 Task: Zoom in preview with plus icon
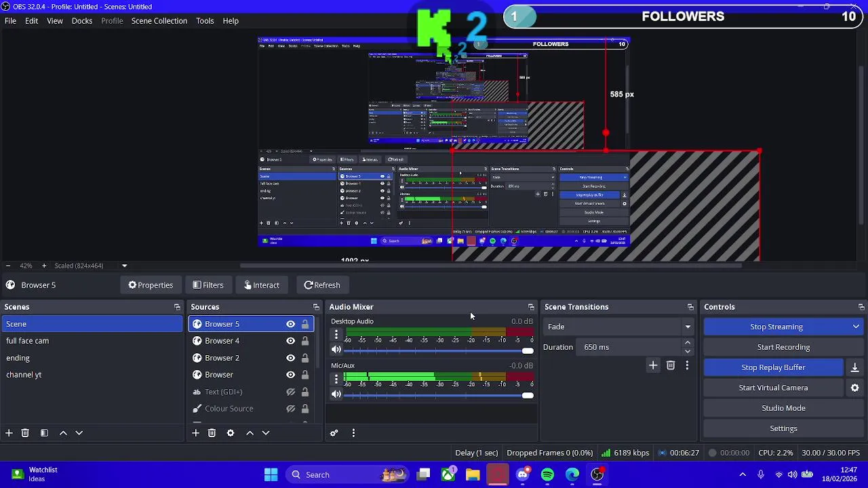(44, 266)
